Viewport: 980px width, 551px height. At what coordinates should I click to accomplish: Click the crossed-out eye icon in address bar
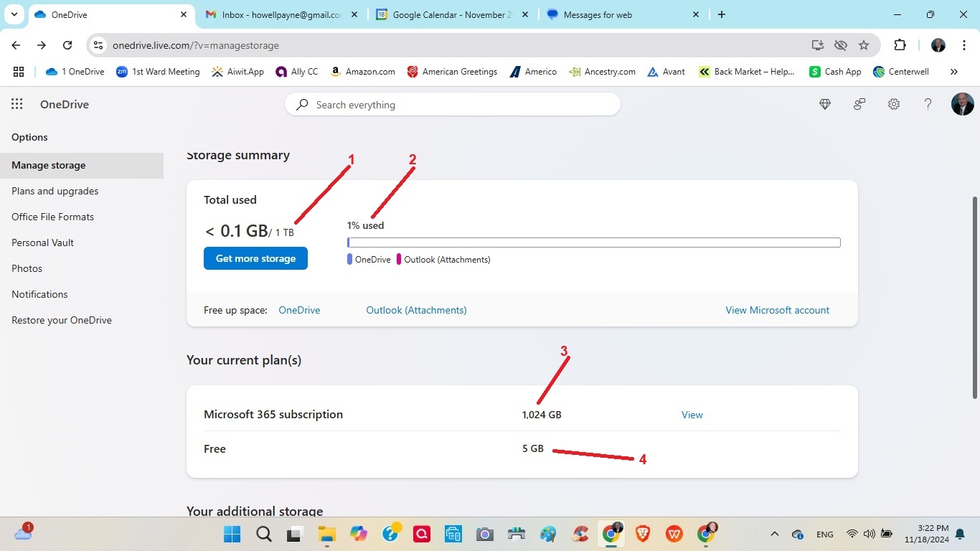(841, 45)
